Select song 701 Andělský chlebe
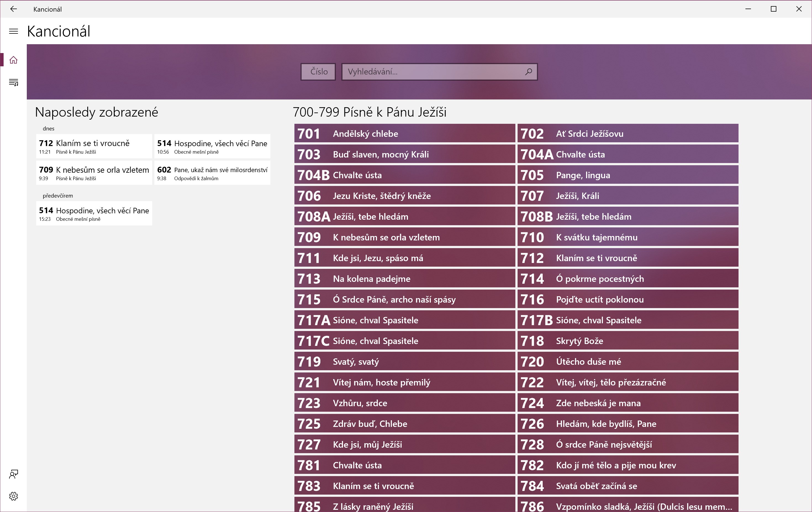The image size is (812, 512). 404,133
